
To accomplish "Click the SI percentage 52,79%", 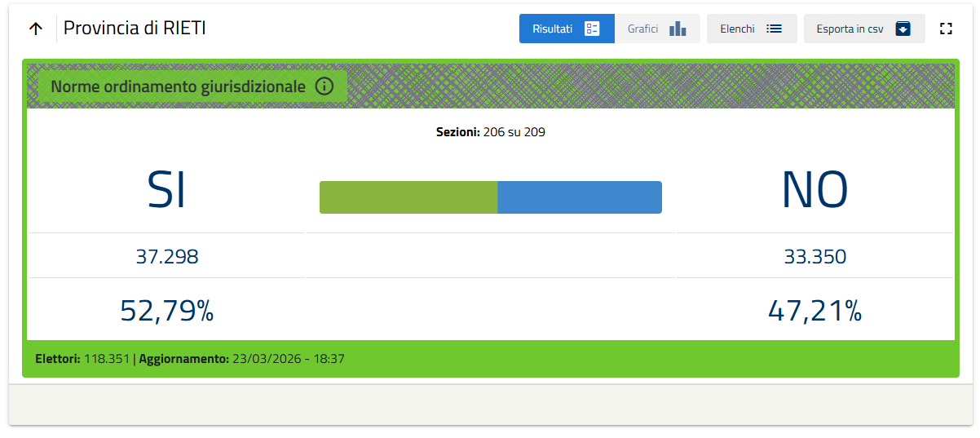I will pyautogui.click(x=167, y=311).
